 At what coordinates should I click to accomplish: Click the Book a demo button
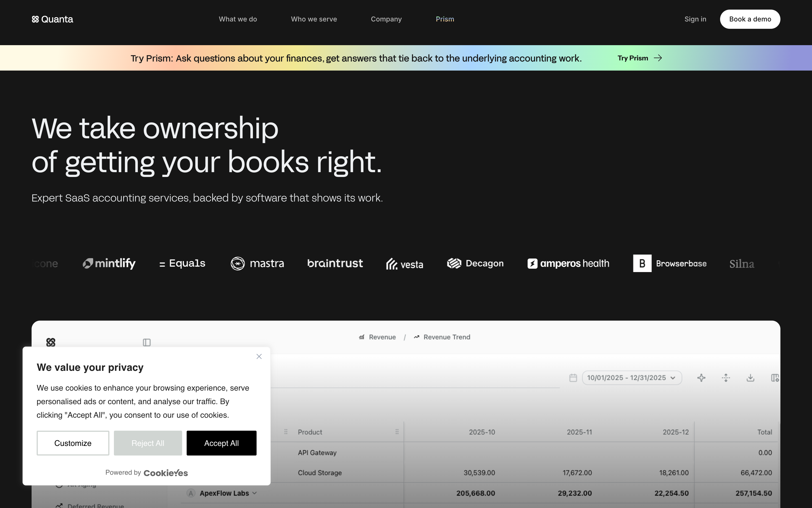[x=750, y=19]
